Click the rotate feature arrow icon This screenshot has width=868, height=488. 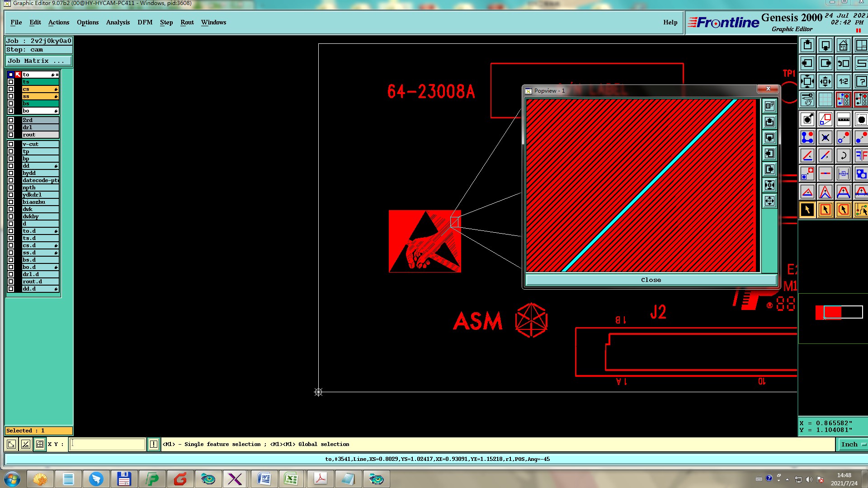click(x=843, y=156)
